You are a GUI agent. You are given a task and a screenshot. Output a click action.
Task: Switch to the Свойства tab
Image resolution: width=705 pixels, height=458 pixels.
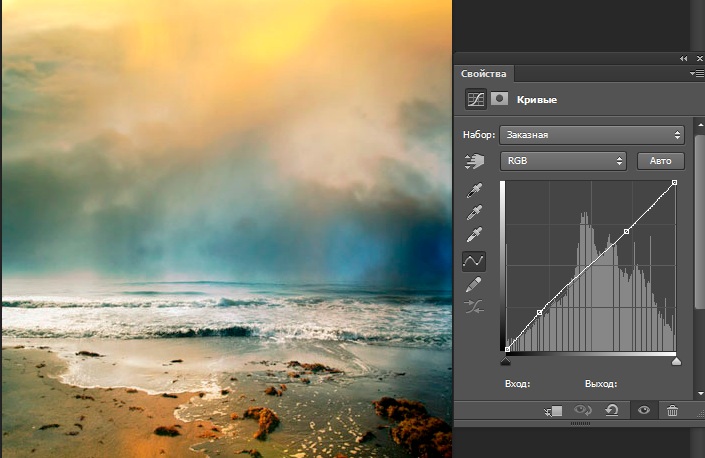[x=484, y=74]
